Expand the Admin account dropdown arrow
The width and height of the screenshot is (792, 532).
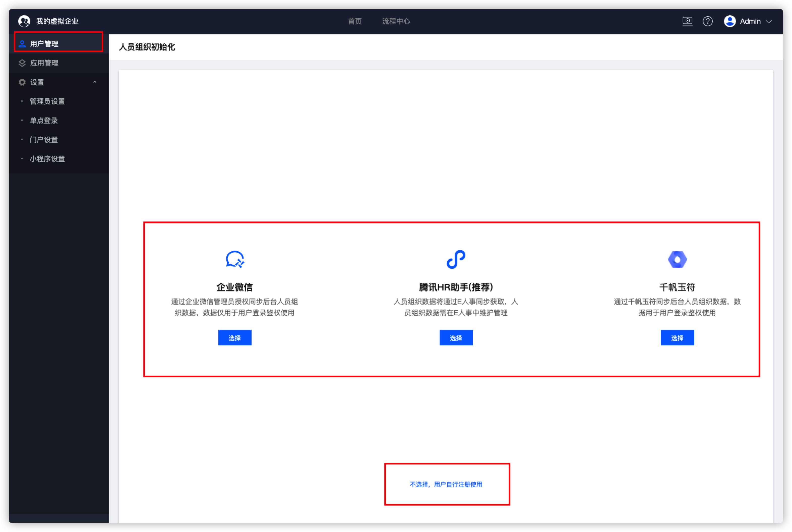(769, 21)
